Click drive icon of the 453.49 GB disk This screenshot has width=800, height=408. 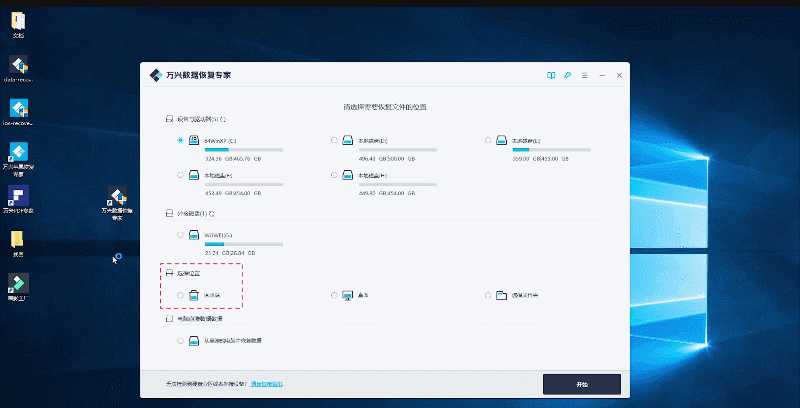[194, 175]
